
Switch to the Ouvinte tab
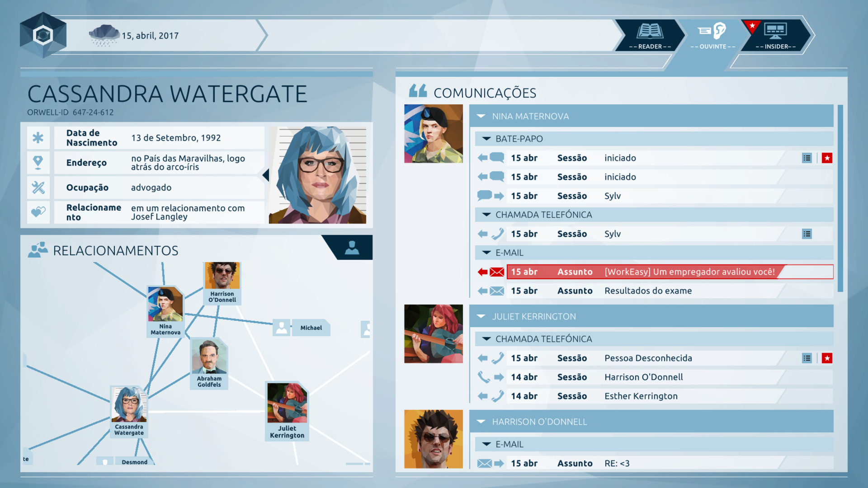click(712, 35)
